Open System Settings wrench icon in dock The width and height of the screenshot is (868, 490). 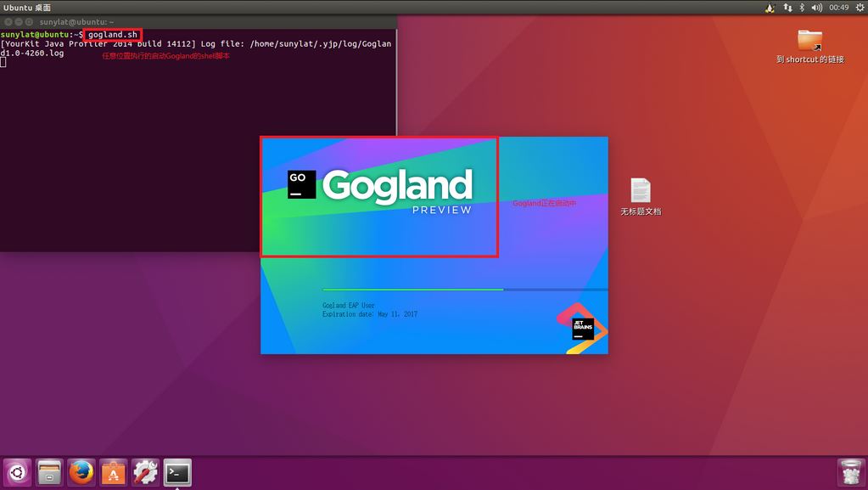[x=146, y=473]
